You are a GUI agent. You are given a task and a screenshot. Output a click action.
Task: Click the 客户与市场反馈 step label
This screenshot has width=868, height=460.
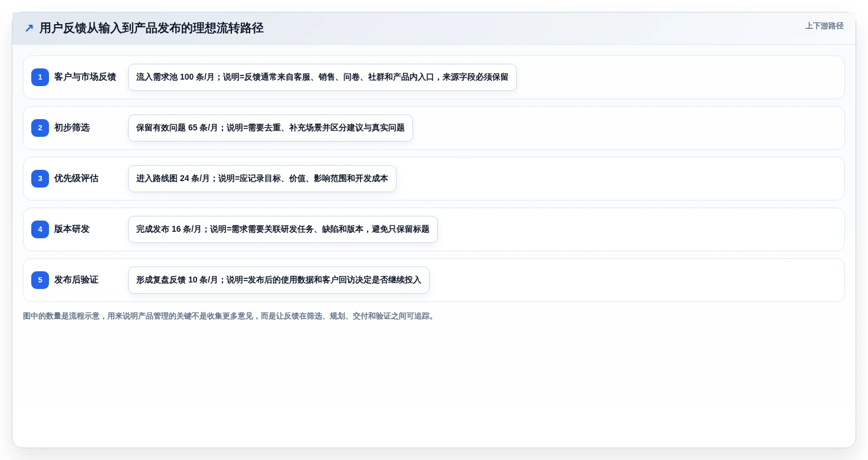pyautogui.click(x=85, y=77)
